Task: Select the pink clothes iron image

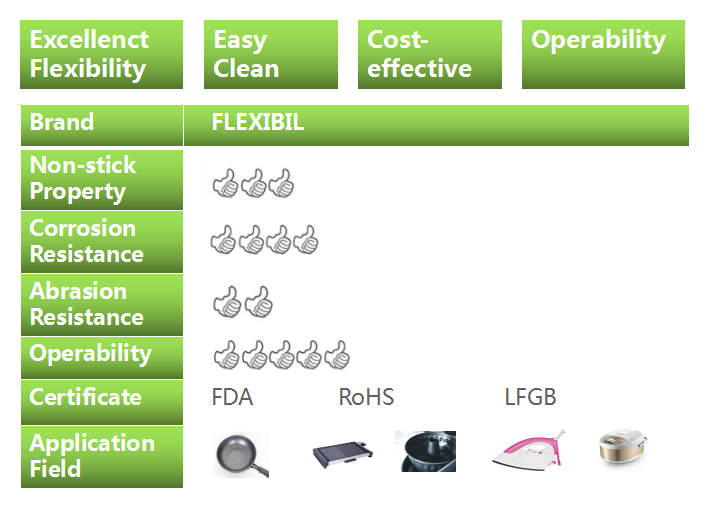Action: coord(529,450)
